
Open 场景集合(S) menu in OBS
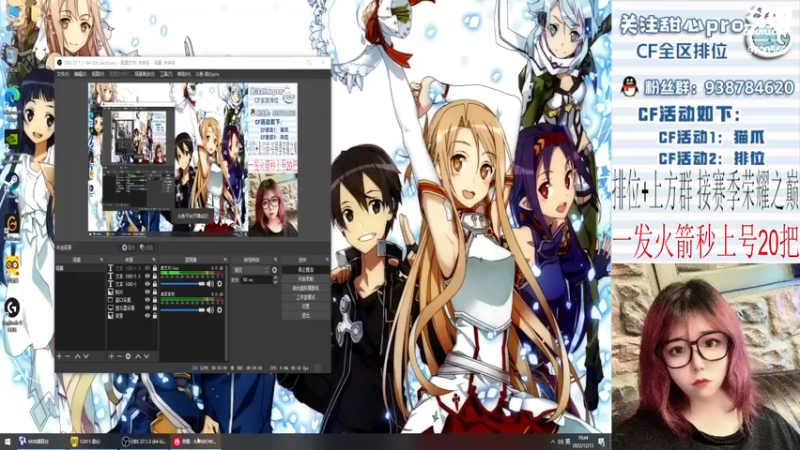(x=144, y=74)
